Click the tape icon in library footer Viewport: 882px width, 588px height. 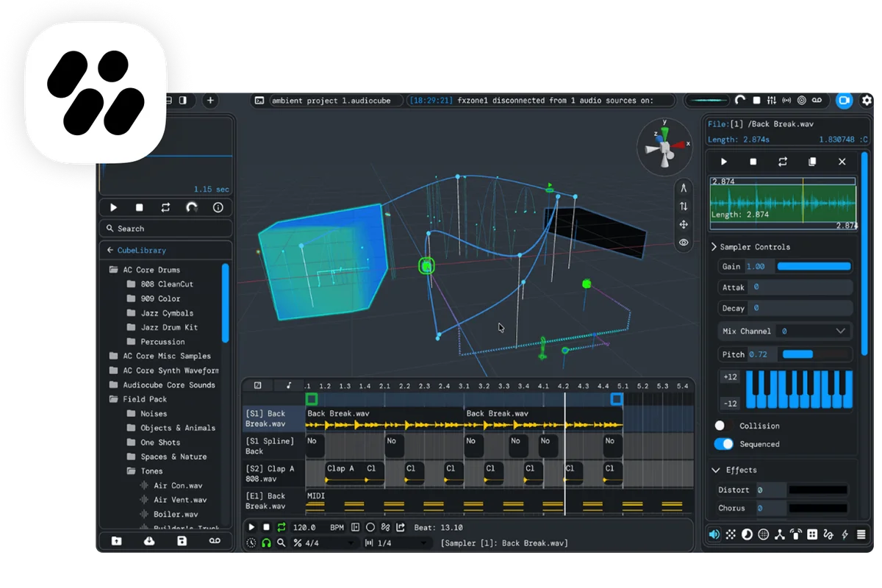(x=215, y=541)
